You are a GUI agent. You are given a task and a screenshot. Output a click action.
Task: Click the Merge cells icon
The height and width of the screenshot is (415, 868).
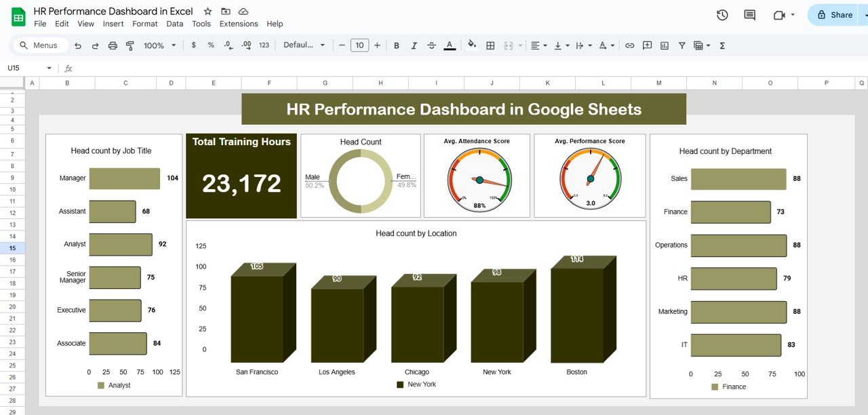coord(509,45)
